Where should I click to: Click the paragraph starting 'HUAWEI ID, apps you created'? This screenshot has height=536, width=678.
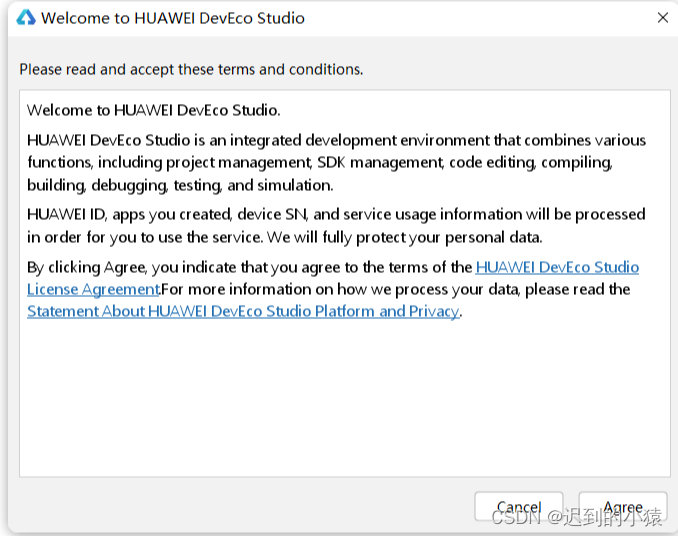coord(336,226)
